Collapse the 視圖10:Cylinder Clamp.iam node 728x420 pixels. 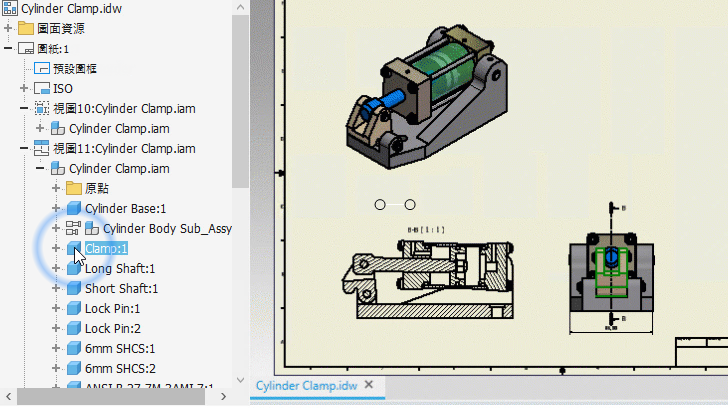[24, 108]
